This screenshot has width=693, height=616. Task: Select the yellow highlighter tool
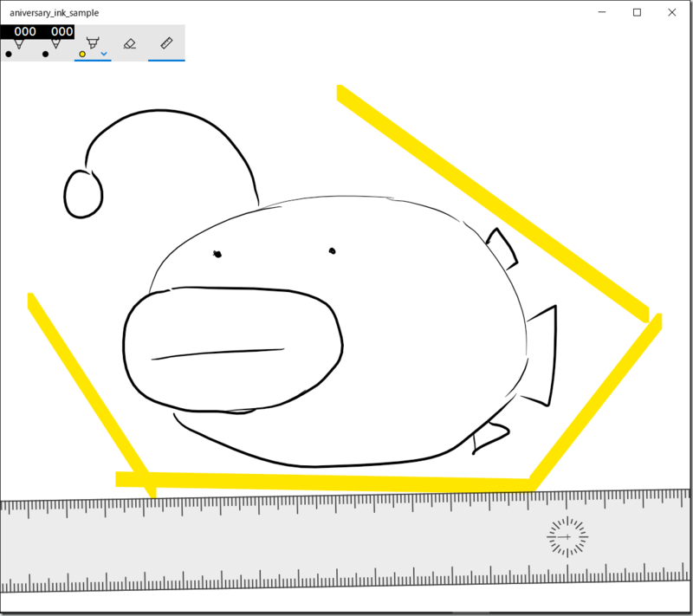[93, 43]
